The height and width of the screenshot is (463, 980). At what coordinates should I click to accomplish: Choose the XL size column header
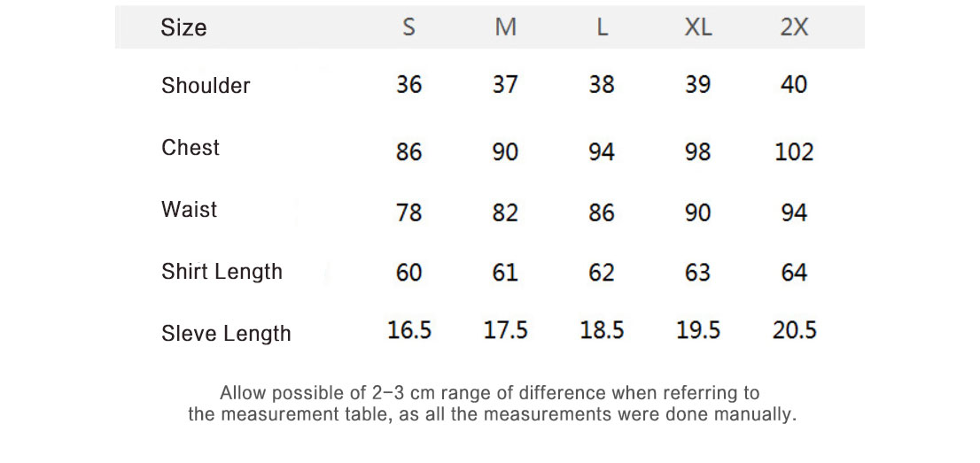tap(698, 27)
